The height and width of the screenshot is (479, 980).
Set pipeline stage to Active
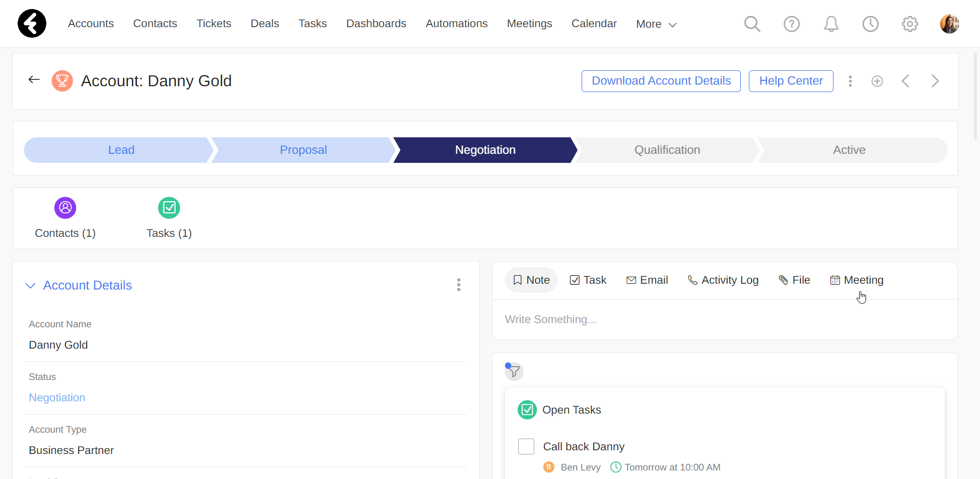[x=852, y=150]
